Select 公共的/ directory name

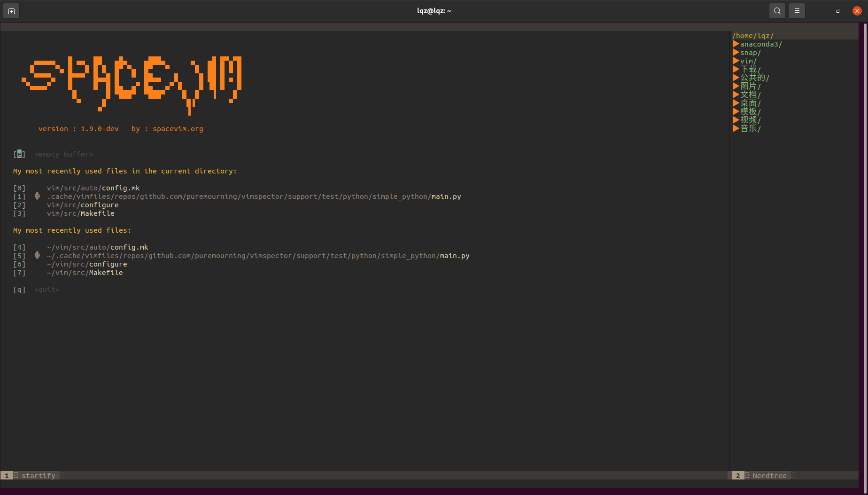click(755, 78)
